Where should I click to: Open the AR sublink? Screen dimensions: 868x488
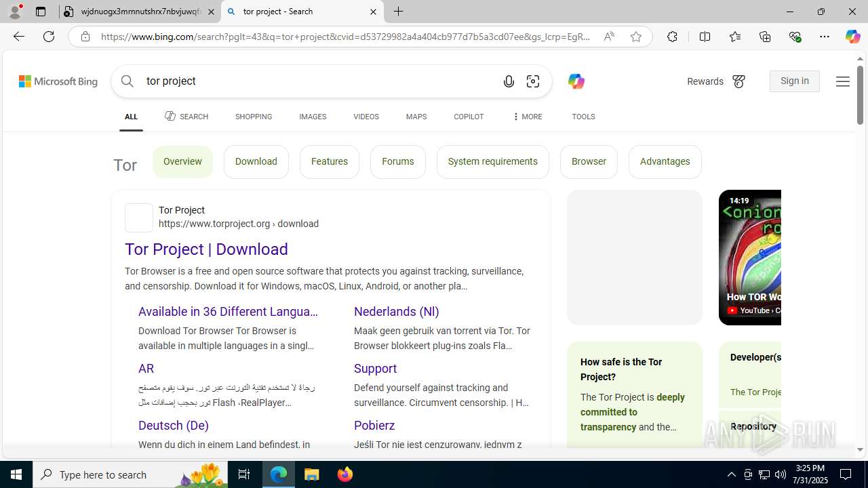point(146,369)
